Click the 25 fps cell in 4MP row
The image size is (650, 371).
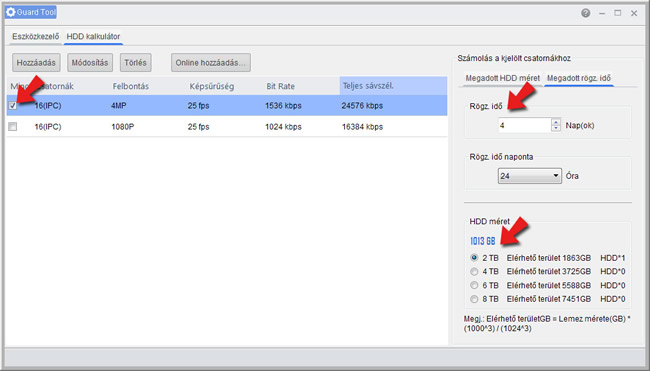[x=198, y=106]
